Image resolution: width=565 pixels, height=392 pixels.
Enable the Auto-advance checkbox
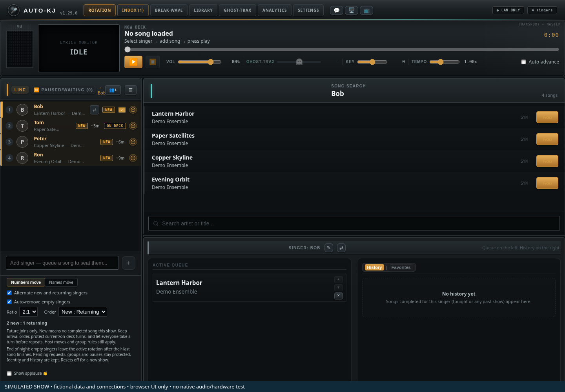coord(523,62)
